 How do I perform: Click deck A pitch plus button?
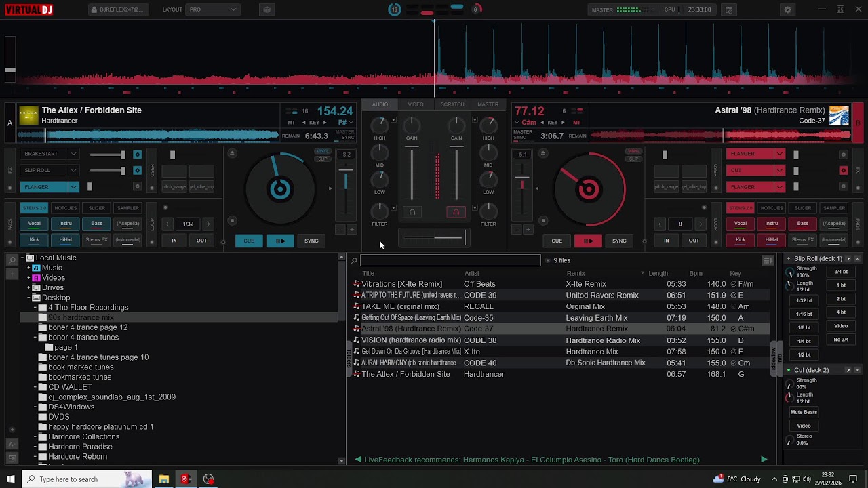351,230
